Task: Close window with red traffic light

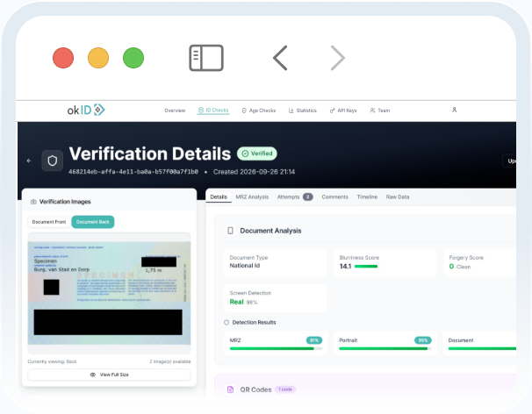Action: 63,58
